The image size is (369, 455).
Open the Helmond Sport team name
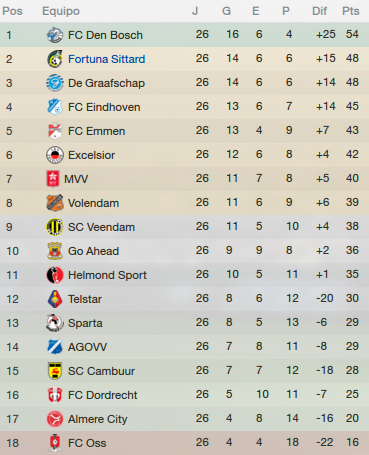point(107,275)
